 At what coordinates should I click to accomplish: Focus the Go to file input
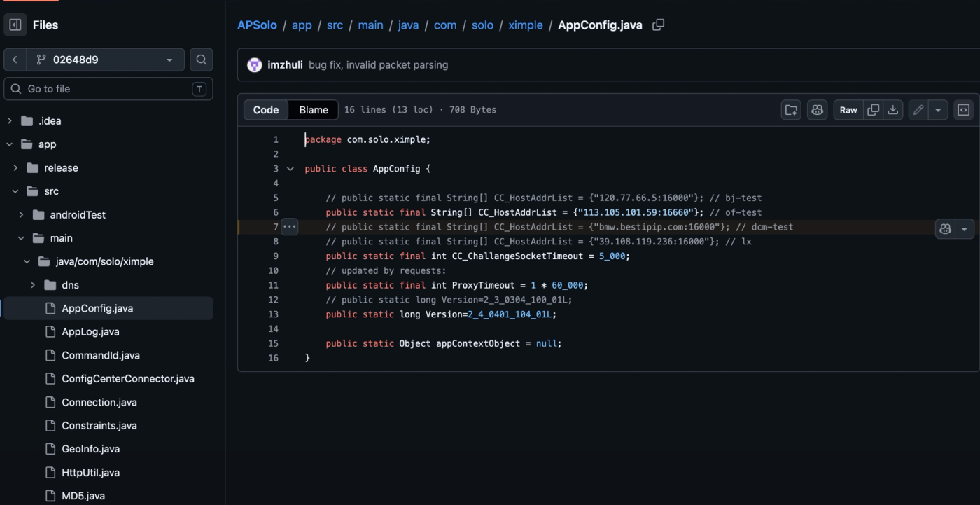(108, 89)
